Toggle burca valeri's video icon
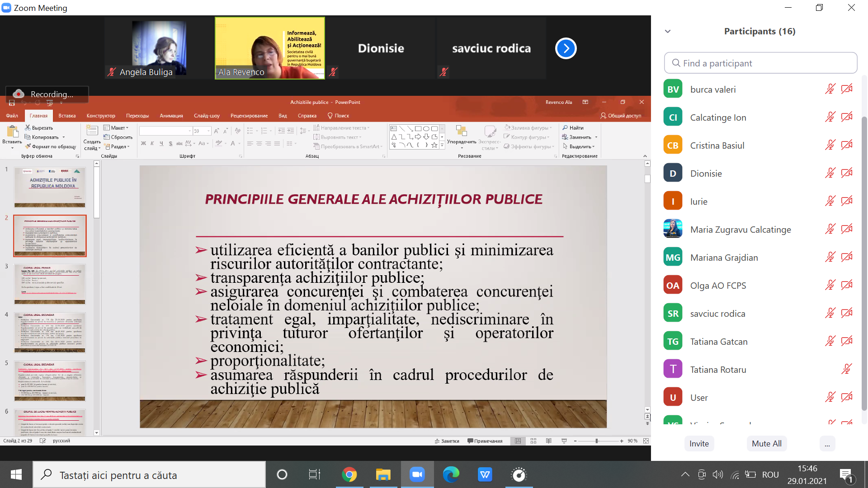The image size is (868, 488). point(847,89)
